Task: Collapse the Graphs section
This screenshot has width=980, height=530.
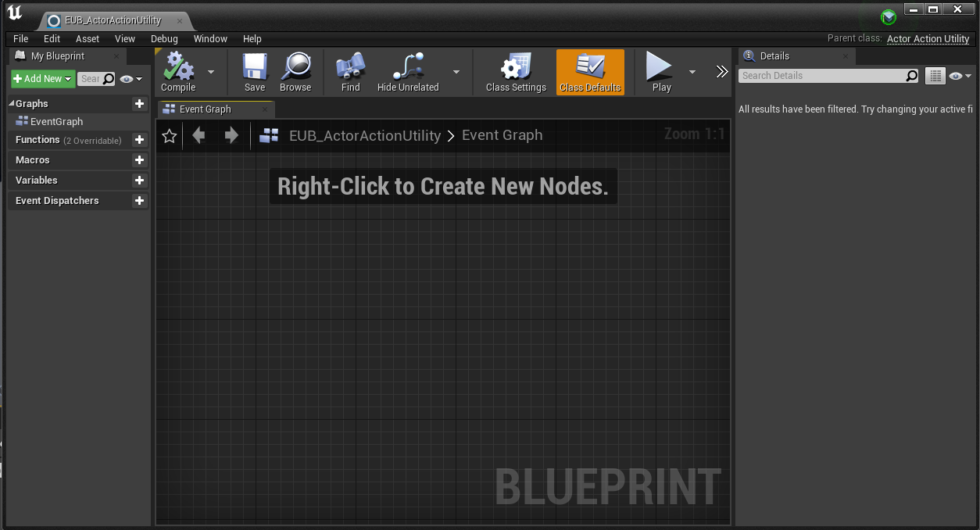Action: pos(12,103)
